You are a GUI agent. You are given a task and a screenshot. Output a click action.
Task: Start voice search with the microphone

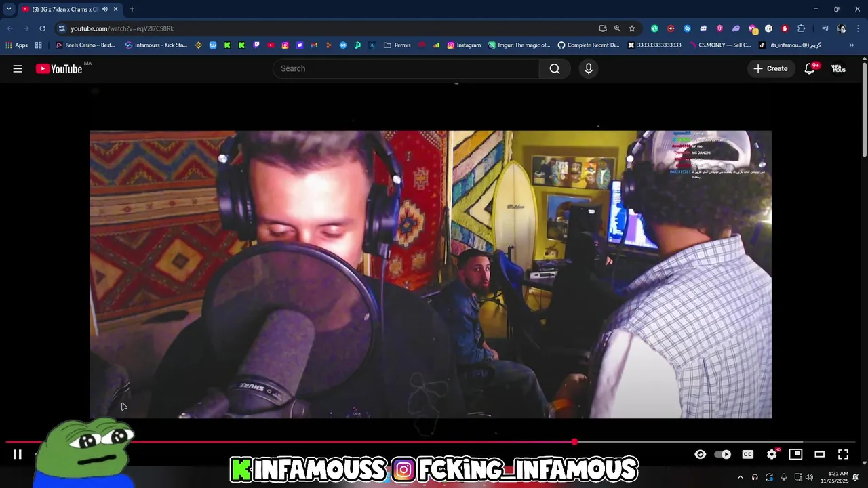coord(589,68)
